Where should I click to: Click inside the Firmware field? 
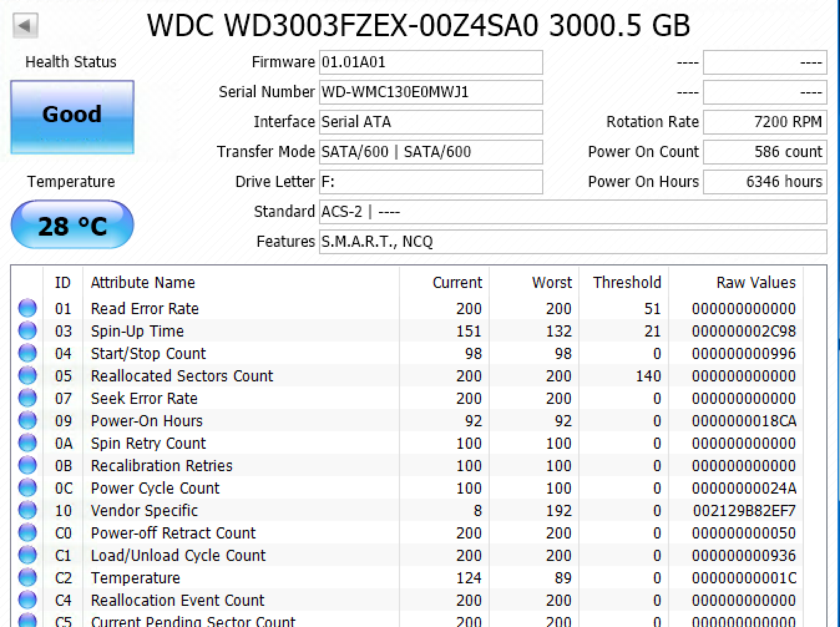[430, 62]
